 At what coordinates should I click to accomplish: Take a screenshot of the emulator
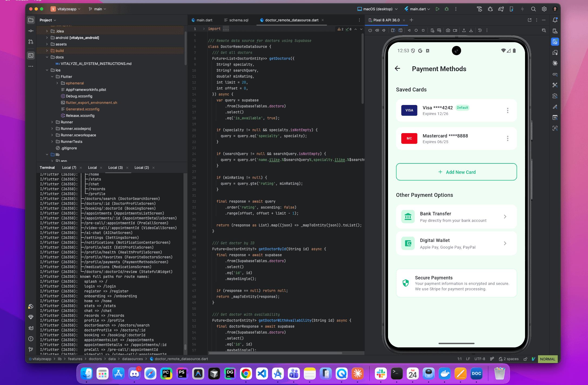click(x=448, y=30)
